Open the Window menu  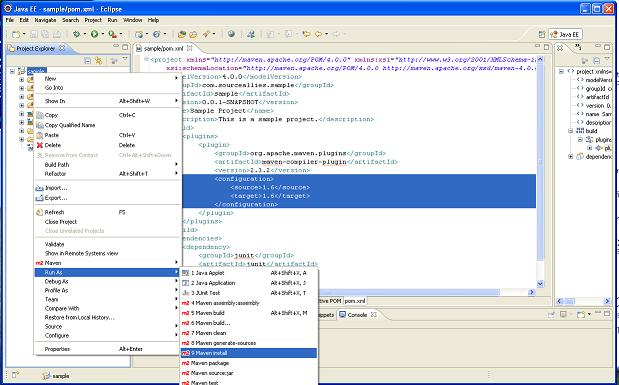132,20
